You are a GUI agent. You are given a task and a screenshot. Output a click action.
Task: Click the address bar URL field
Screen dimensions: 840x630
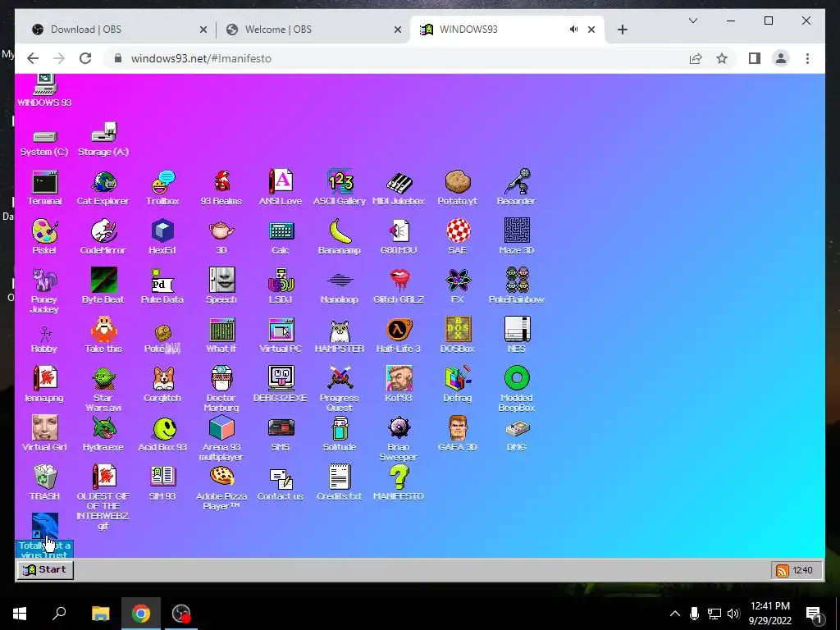click(396, 58)
